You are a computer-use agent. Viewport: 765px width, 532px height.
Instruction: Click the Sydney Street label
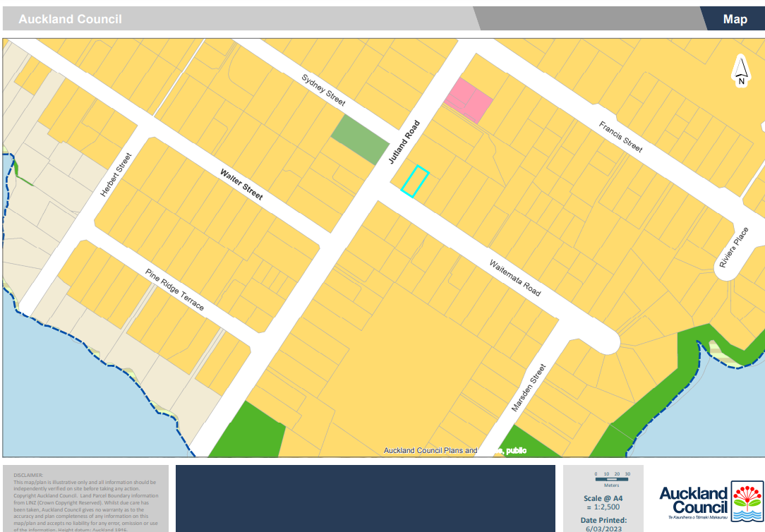pyautogui.click(x=323, y=90)
